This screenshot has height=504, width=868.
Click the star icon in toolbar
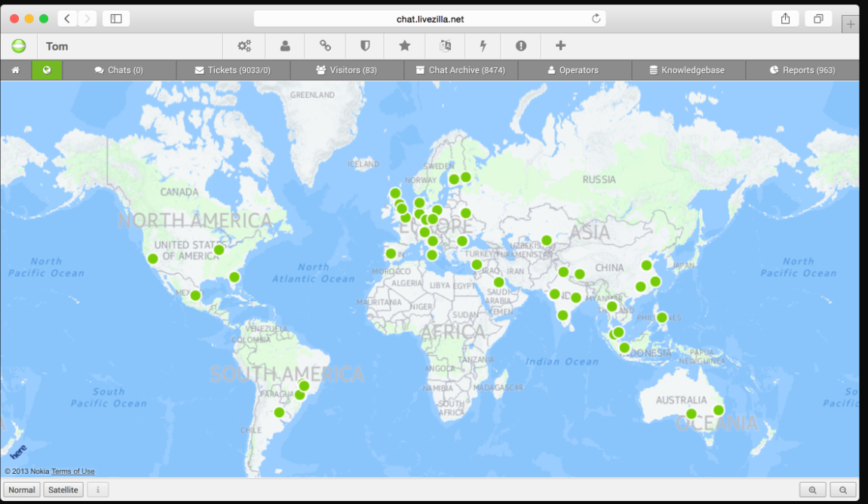pos(405,46)
